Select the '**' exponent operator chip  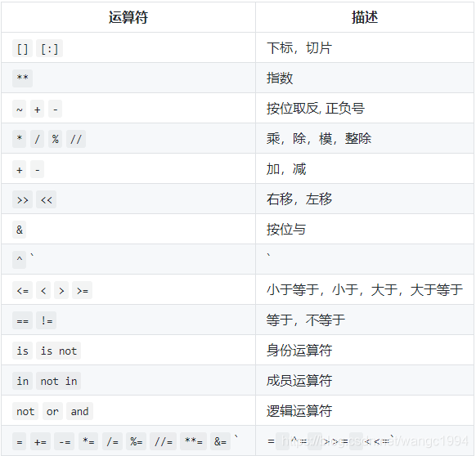(x=22, y=78)
